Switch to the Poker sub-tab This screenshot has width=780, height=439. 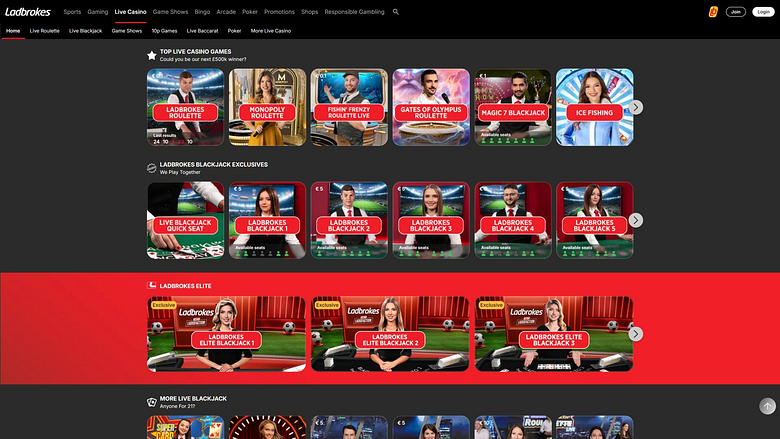click(234, 31)
